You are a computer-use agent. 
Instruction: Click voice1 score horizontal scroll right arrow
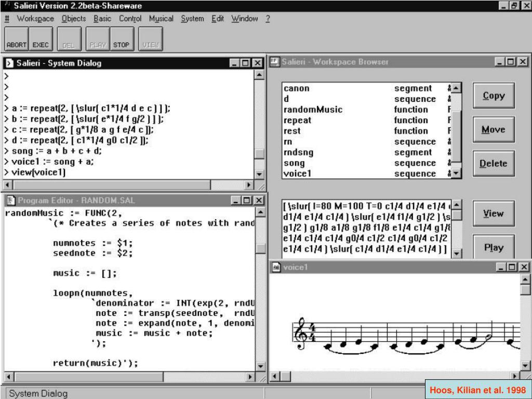click(x=515, y=376)
